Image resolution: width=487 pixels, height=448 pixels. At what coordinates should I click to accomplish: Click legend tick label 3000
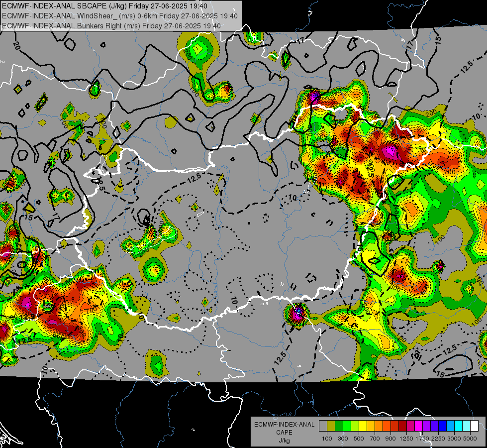pyautogui.click(x=454, y=439)
